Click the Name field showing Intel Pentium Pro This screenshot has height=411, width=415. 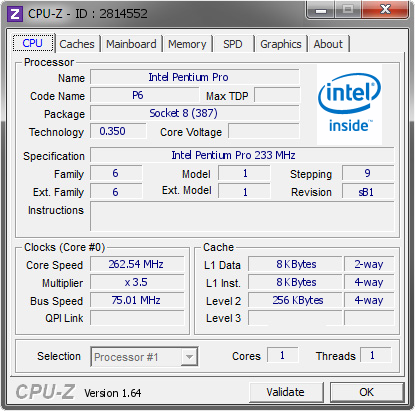pos(195,77)
